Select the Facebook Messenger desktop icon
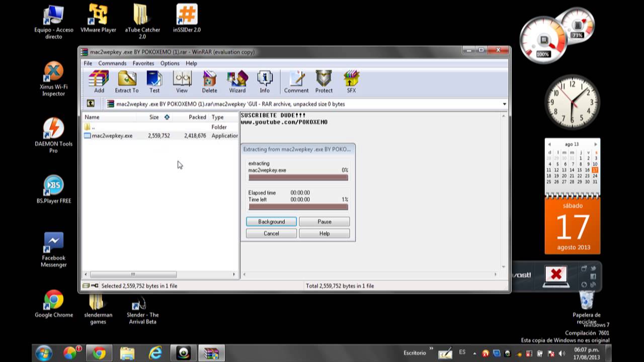This screenshot has width=644, height=362. [54, 250]
